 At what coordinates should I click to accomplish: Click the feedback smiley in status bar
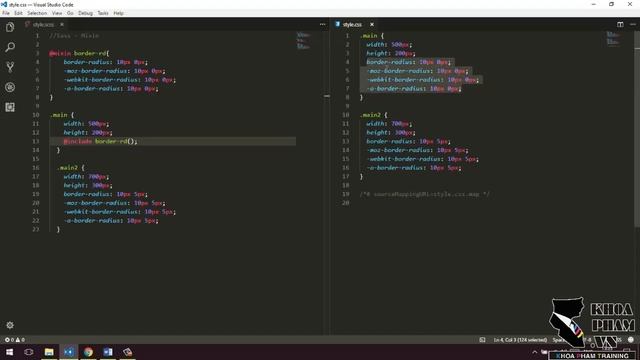point(631,340)
